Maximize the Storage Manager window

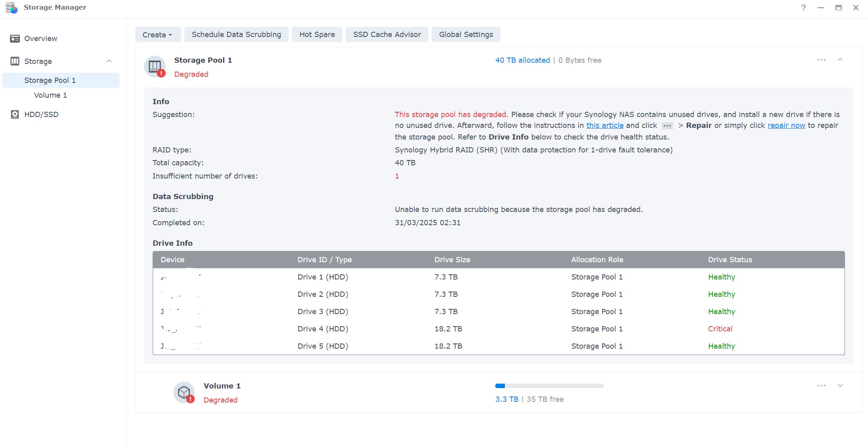pyautogui.click(x=839, y=8)
